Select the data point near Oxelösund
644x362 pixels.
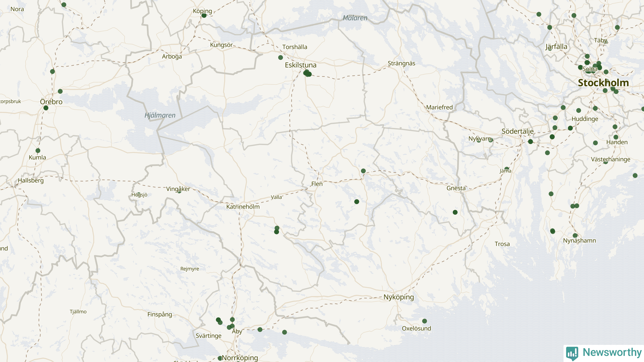coord(424,321)
